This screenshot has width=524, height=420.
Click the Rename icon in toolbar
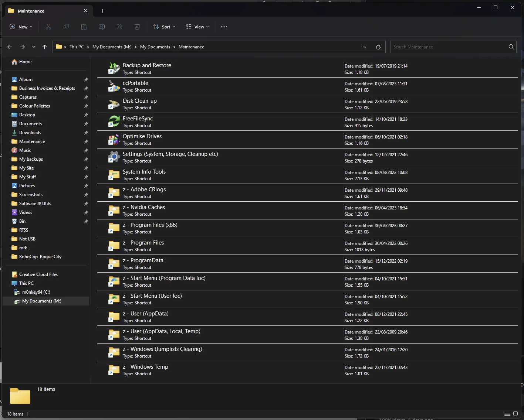[x=102, y=27]
